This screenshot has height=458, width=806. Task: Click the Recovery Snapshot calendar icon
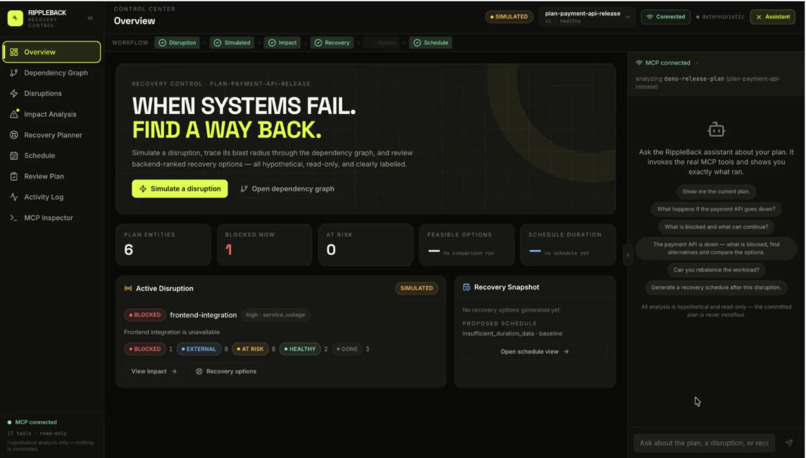tap(466, 287)
